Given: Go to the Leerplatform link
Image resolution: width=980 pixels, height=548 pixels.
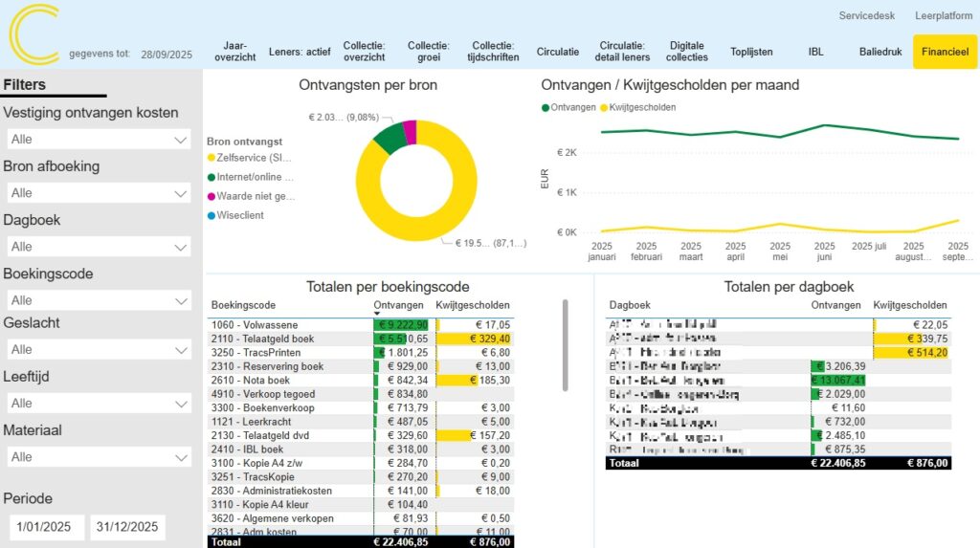Looking at the screenshot, I should tap(944, 16).
